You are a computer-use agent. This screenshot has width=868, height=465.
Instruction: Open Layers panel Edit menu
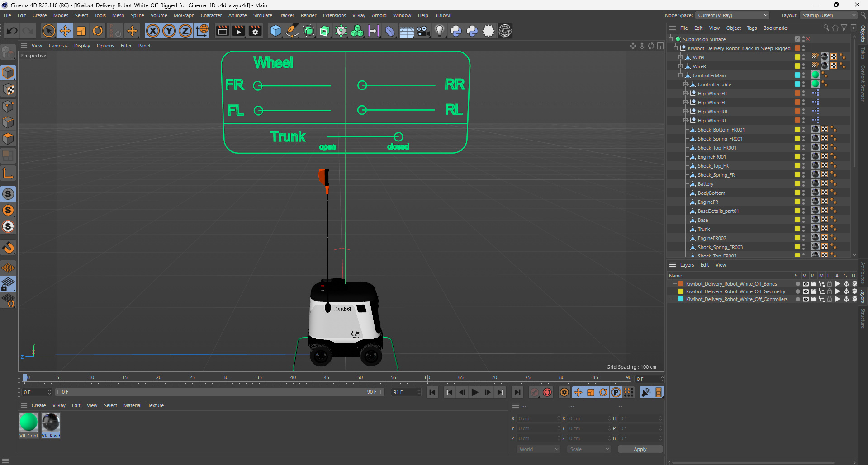pyautogui.click(x=705, y=265)
